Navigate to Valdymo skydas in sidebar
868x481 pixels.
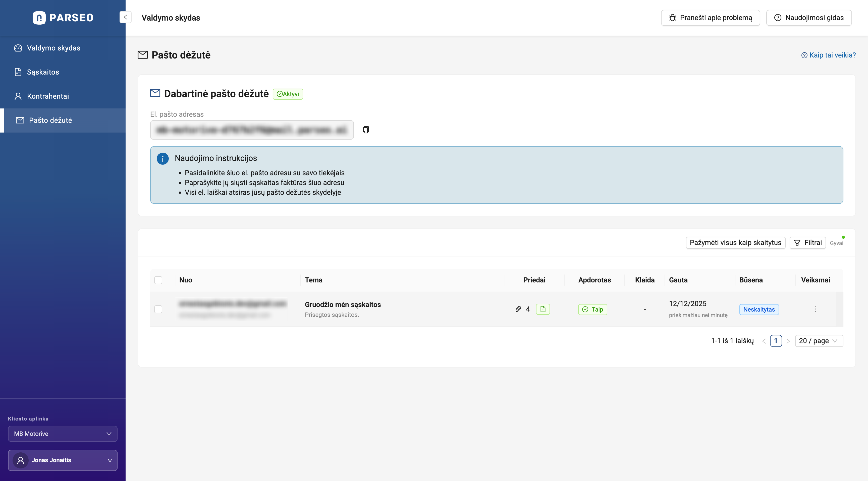coord(53,48)
